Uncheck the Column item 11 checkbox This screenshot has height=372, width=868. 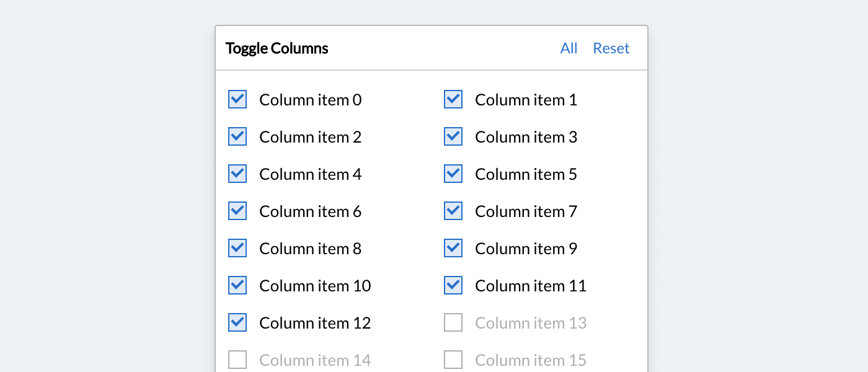[453, 285]
